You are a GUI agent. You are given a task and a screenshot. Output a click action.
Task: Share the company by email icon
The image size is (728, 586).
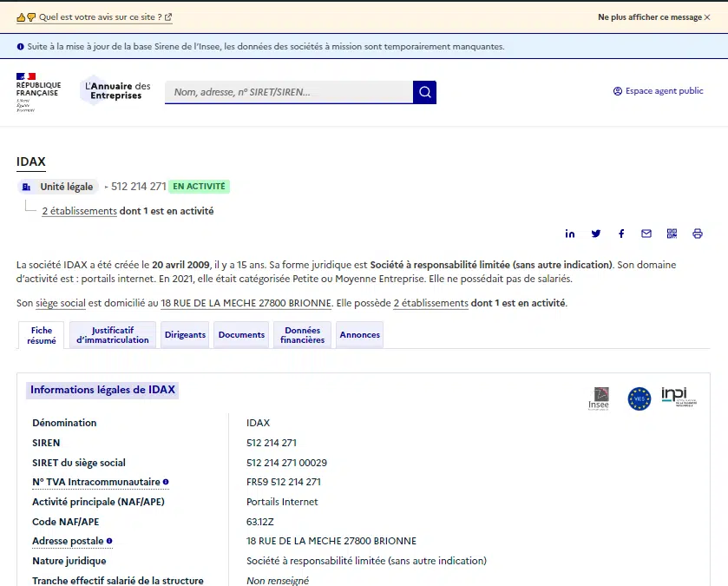[646, 234]
